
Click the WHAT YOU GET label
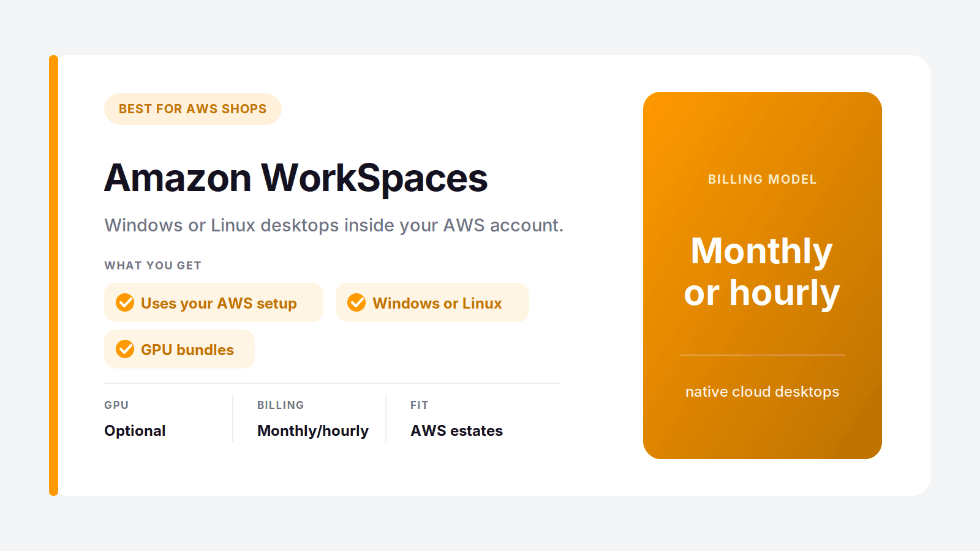pos(153,266)
